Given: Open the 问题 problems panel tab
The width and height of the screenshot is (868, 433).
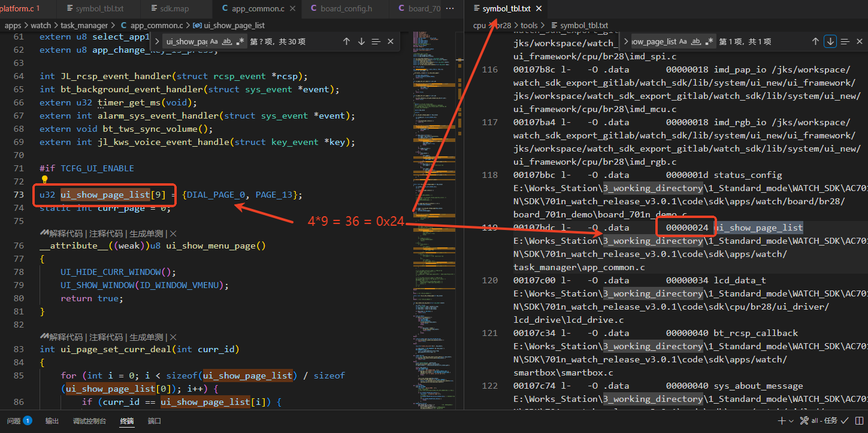Looking at the screenshot, I should click(19, 421).
